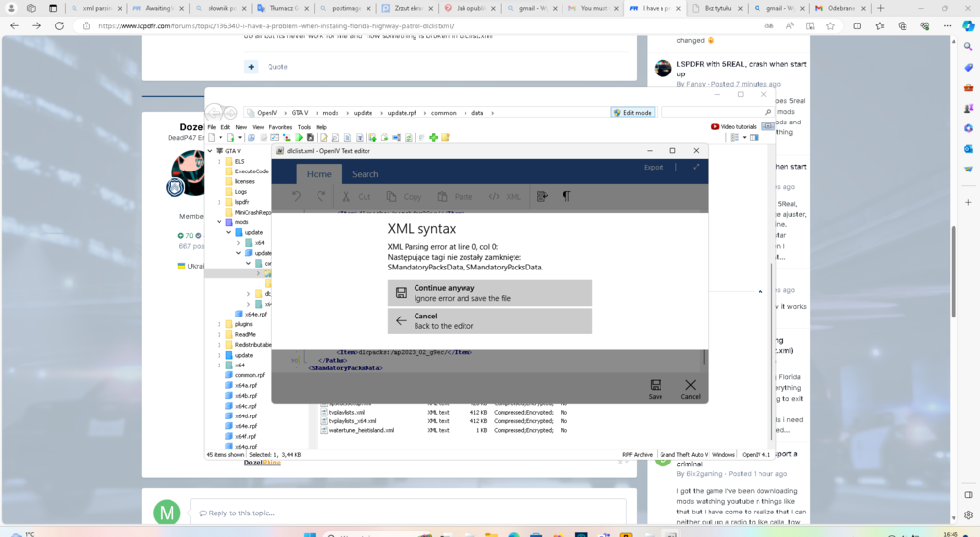The width and height of the screenshot is (980, 537).
Task: Click the Redo arrow in editor ribbon
Action: click(x=320, y=196)
